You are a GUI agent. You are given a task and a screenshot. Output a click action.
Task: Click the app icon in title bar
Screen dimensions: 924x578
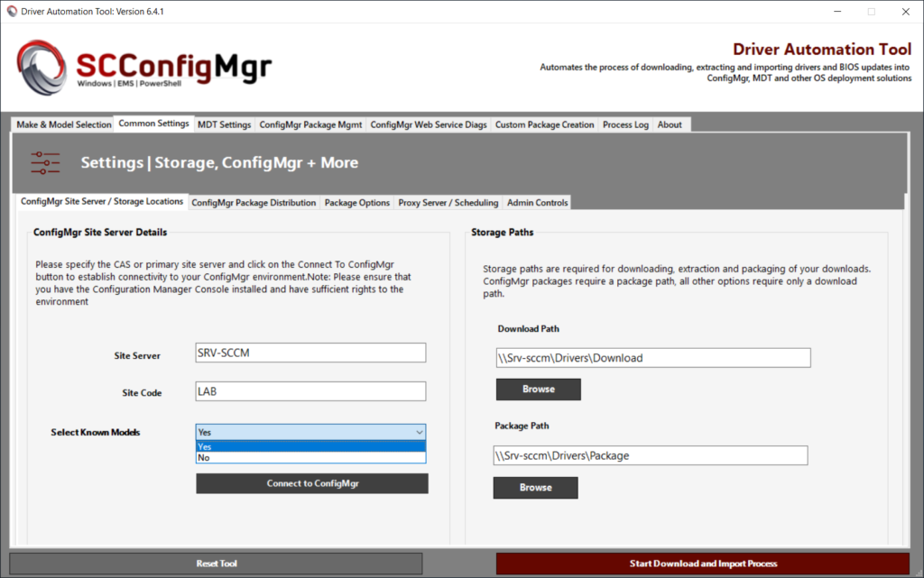tap(12, 11)
